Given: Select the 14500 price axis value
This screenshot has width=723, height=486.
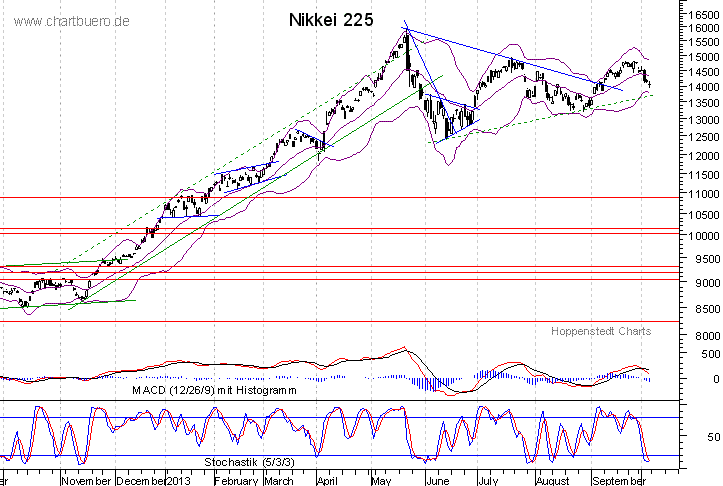Looking at the screenshot, I should tap(704, 72).
